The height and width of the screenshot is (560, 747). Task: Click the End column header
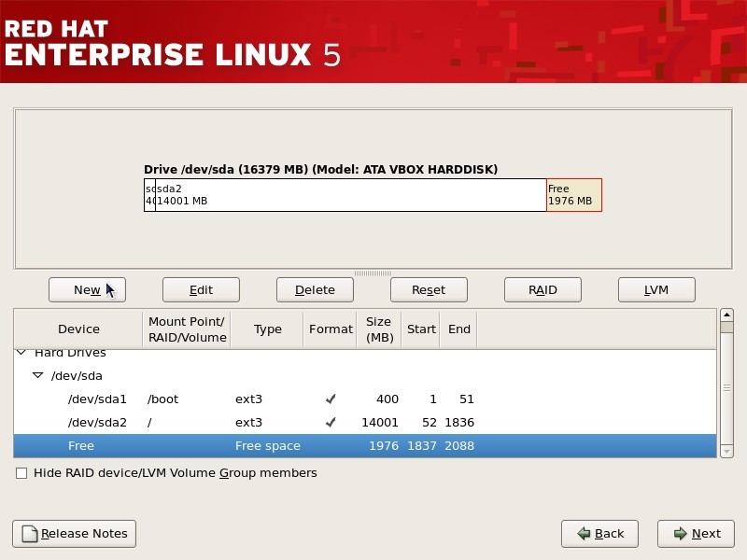458,329
